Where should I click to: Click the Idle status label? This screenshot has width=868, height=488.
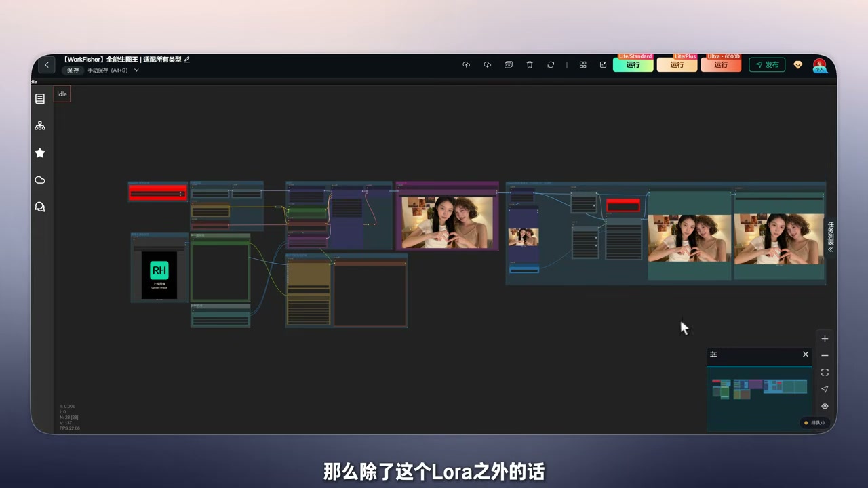[62, 94]
